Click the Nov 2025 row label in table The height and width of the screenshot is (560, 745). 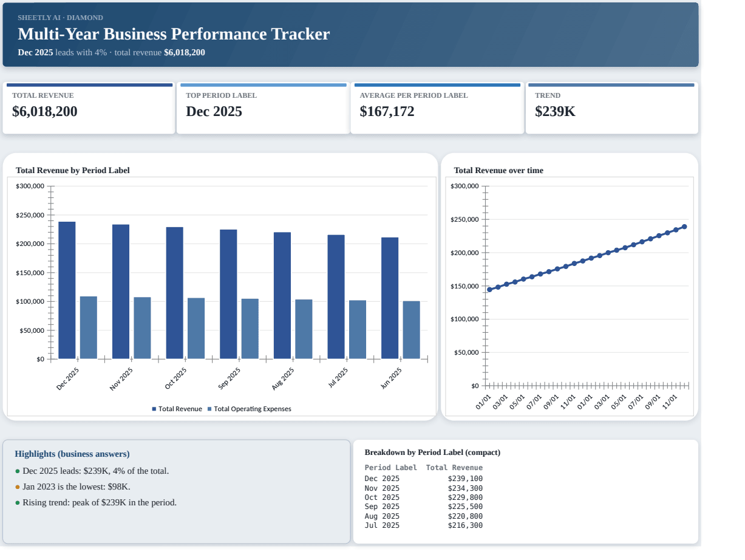(x=382, y=488)
